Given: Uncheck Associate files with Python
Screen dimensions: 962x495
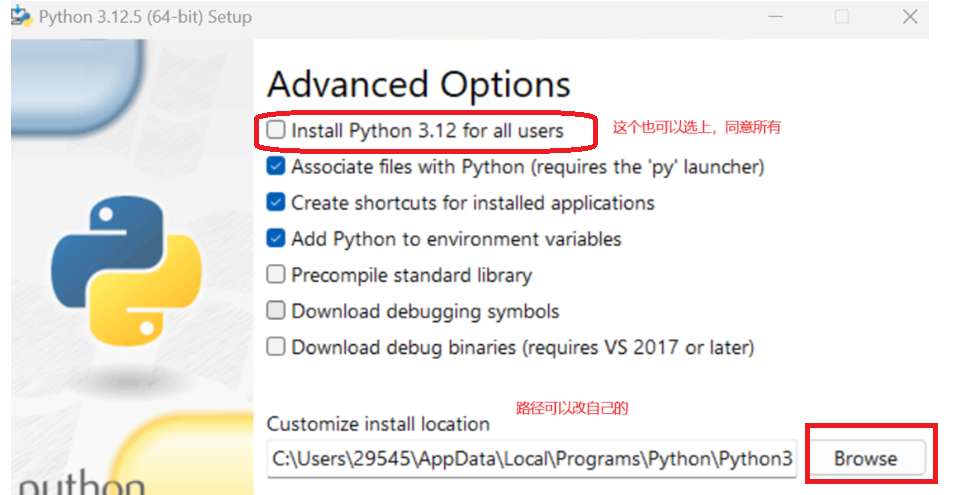Looking at the screenshot, I should click(x=276, y=166).
